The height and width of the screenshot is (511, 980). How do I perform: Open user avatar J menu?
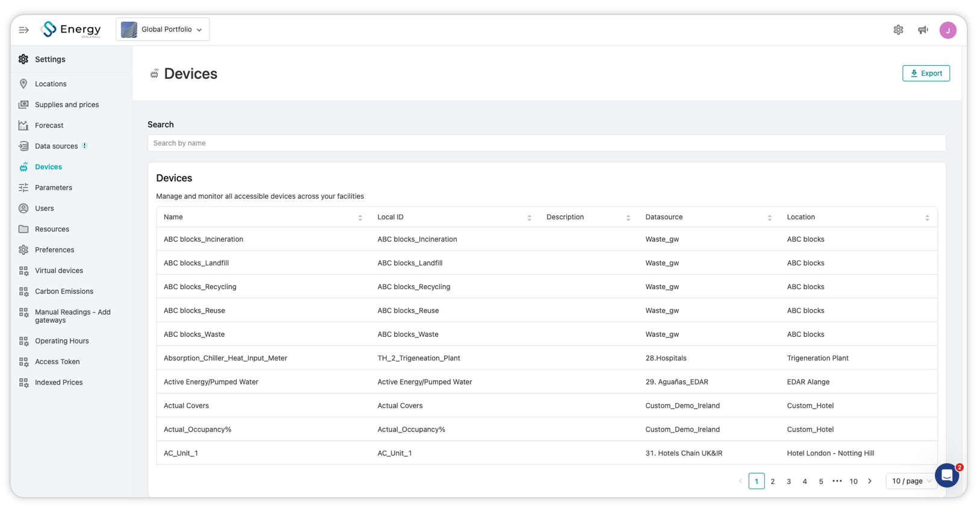tap(947, 30)
